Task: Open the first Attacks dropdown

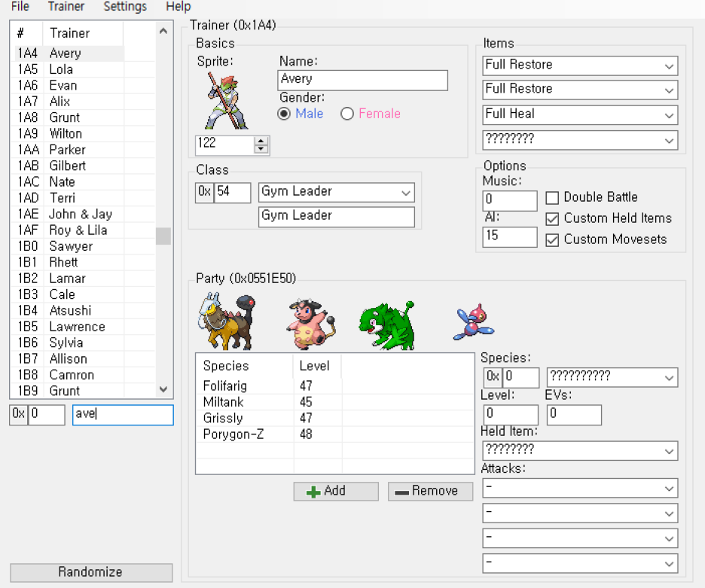Action: 669,488
